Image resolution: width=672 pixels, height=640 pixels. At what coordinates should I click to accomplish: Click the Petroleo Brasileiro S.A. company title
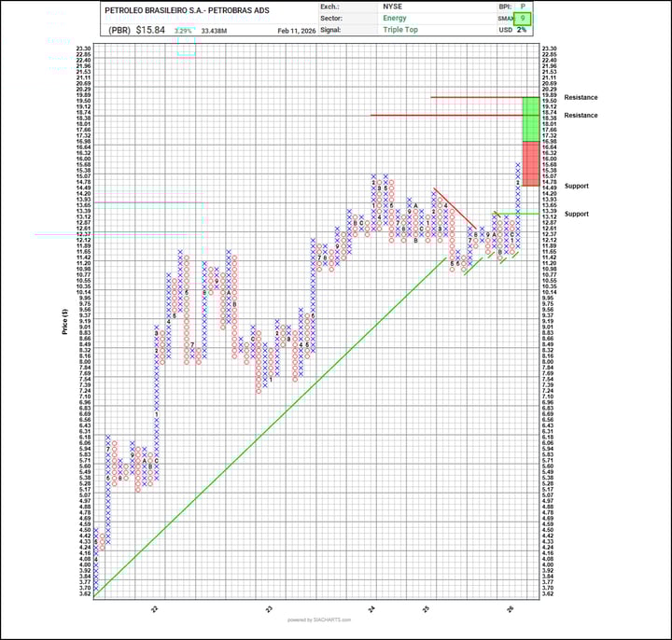187,10
